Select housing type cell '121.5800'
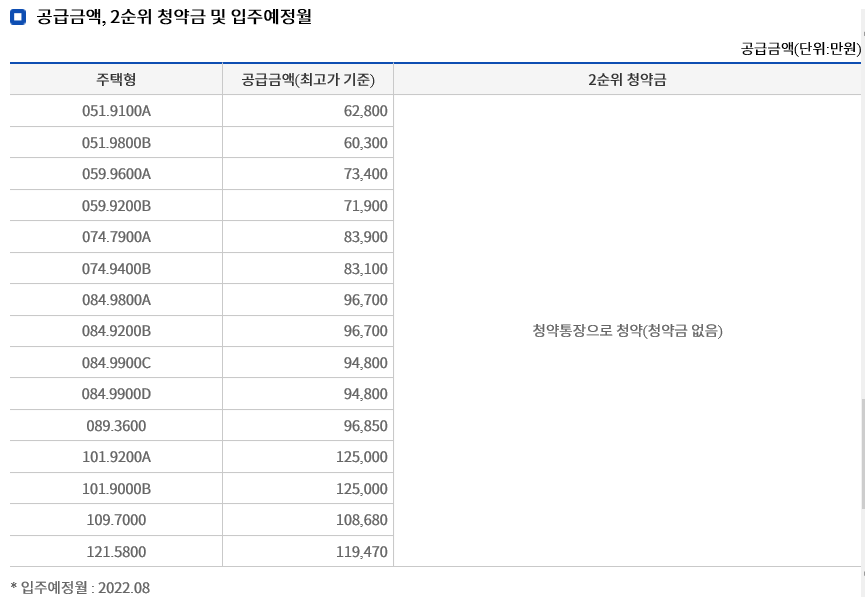The width and height of the screenshot is (865, 597). pyautogui.click(x=116, y=551)
